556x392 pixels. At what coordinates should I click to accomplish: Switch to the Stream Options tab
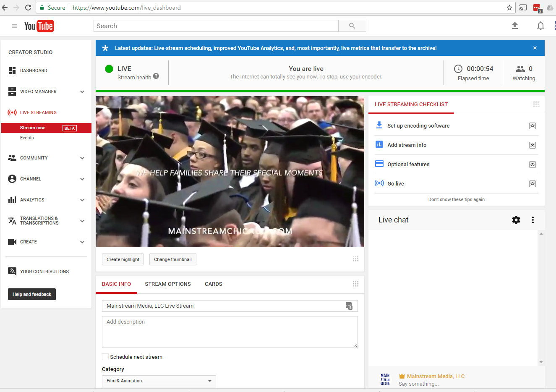pos(168,284)
